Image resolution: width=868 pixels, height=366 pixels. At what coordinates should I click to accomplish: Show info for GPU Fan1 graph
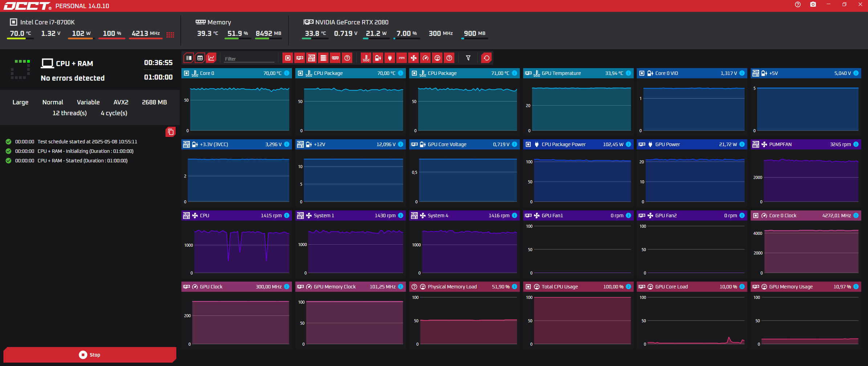point(628,215)
